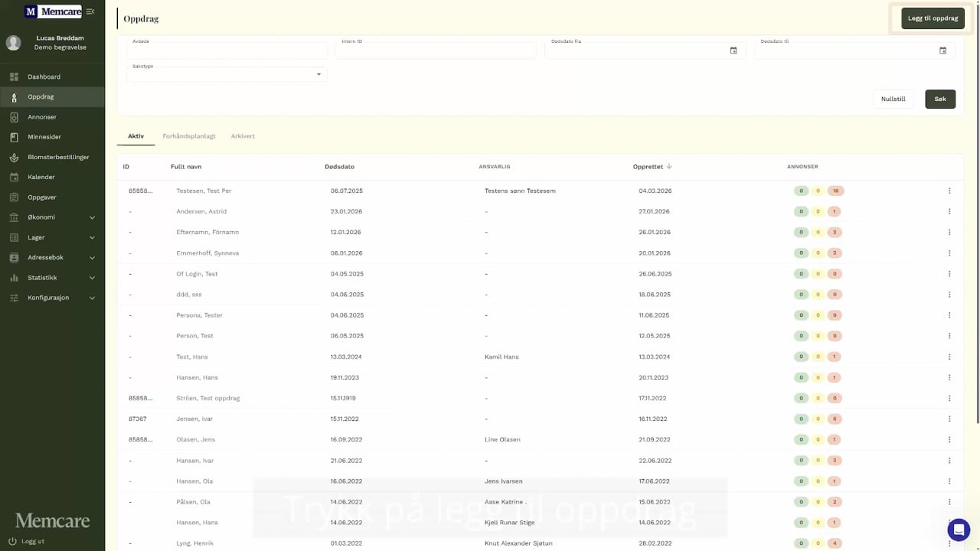Open the chat support bubble icon

click(x=959, y=530)
